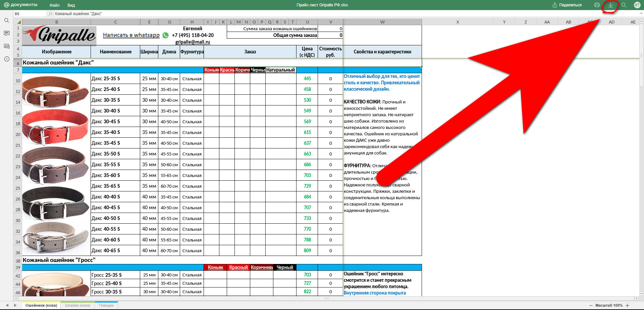This screenshot has width=644, height=310.
Task: Click the download file icon in header
Action: click(x=610, y=5)
